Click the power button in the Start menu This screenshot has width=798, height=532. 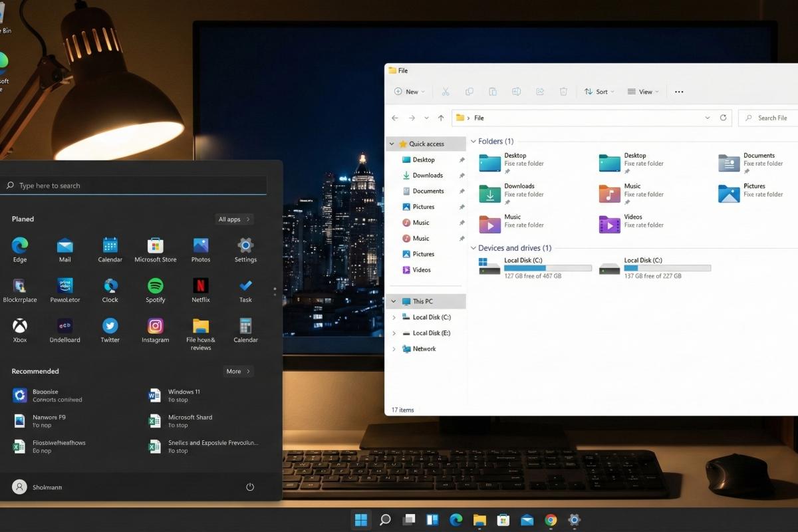tap(249, 487)
